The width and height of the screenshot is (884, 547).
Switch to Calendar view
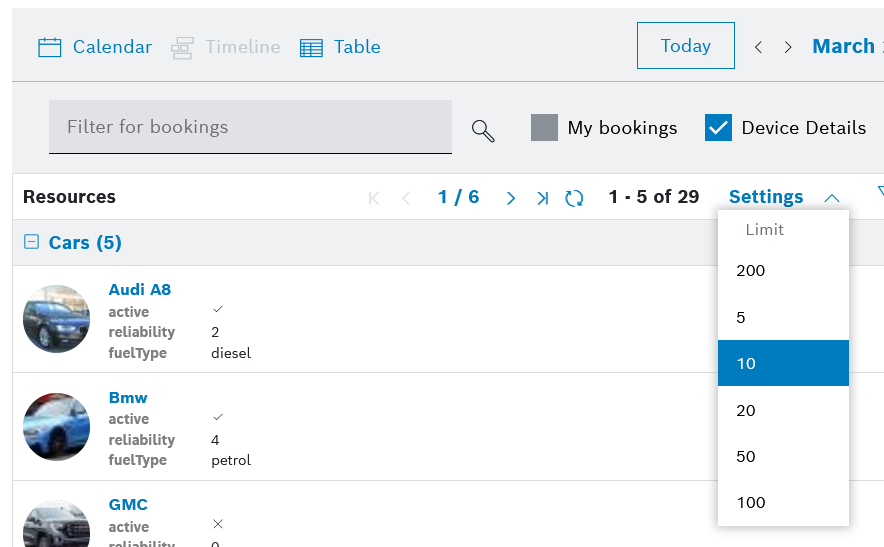click(x=95, y=47)
